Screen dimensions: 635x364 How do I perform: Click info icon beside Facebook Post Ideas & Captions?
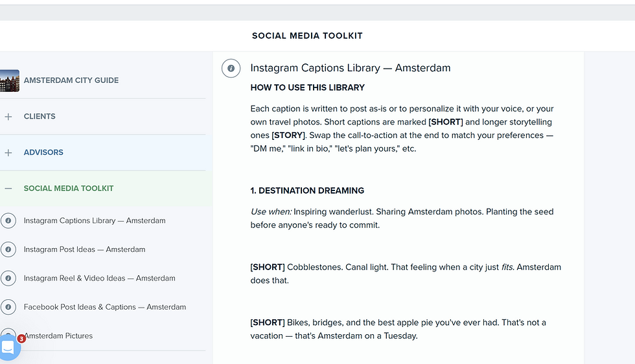click(8, 307)
